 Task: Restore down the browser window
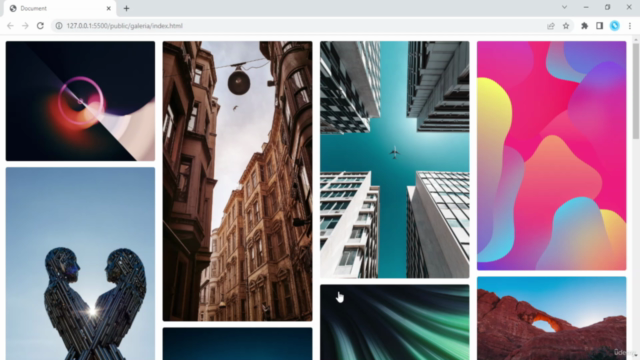click(607, 7)
